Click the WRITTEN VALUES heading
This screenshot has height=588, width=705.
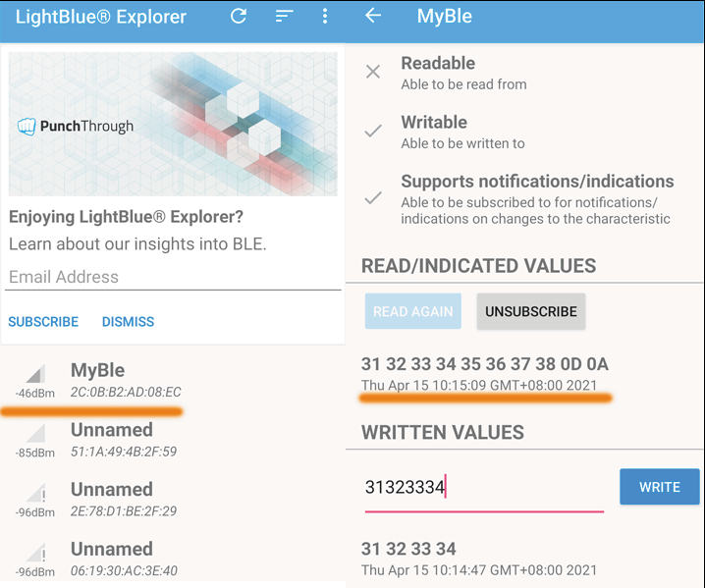click(x=443, y=432)
